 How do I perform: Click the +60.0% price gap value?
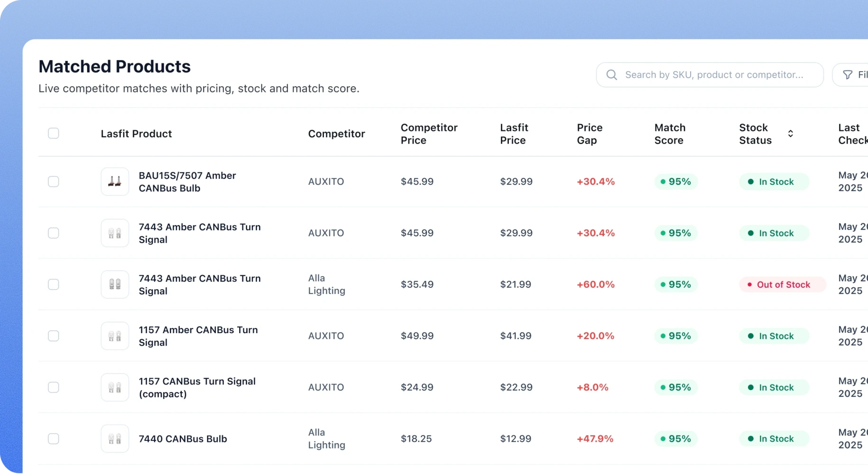[595, 284]
